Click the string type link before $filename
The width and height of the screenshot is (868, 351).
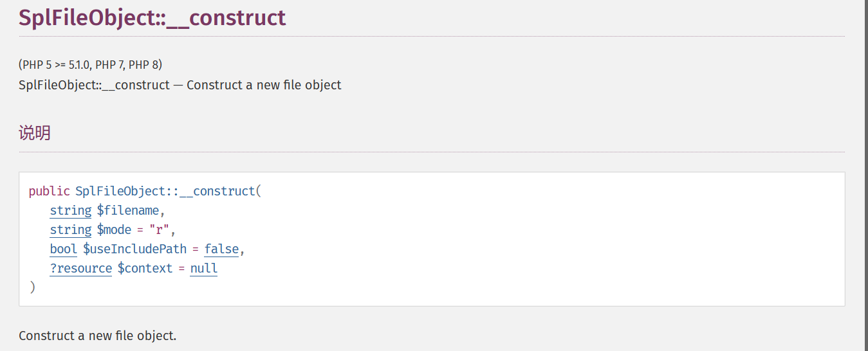pos(71,211)
